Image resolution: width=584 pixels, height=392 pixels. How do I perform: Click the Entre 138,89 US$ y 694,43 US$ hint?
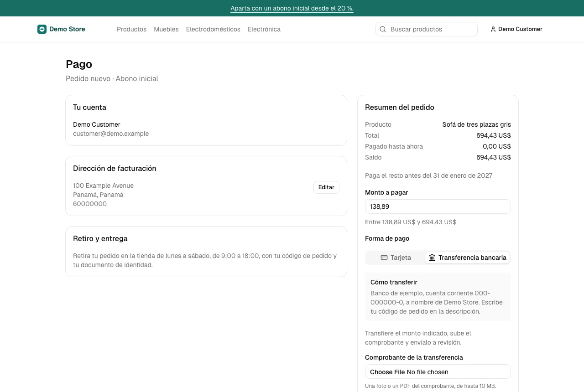pos(411,222)
